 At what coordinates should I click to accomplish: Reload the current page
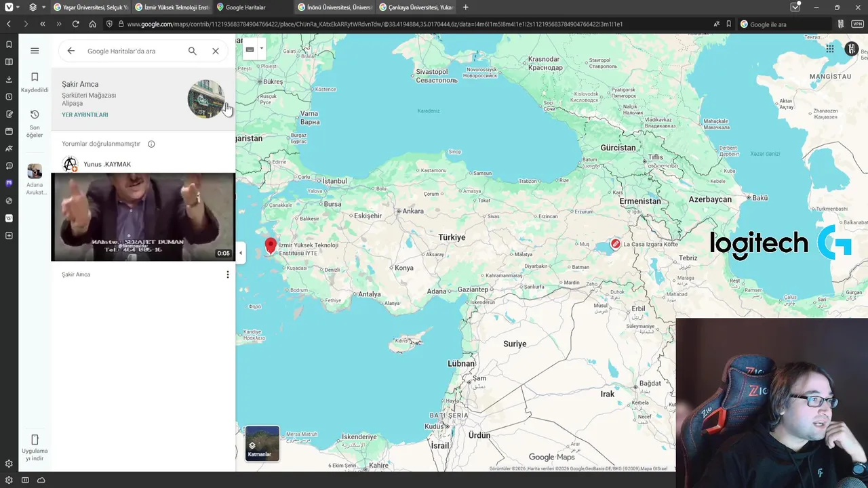pos(75,24)
